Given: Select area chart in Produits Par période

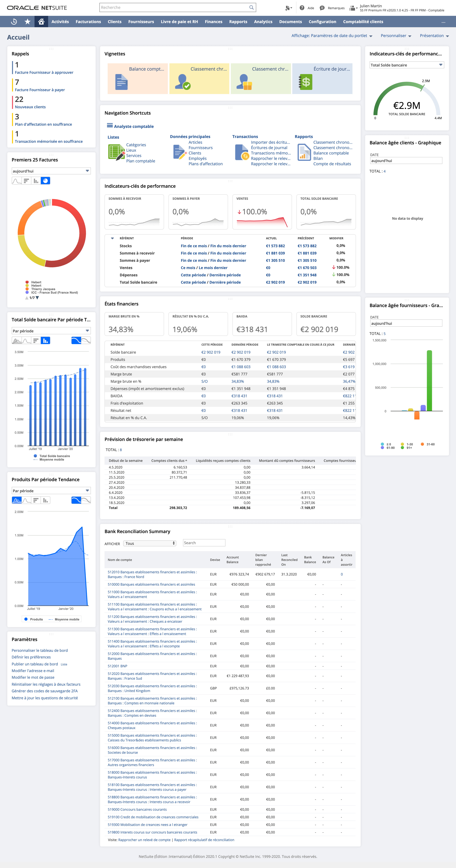Looking at the screenshot, I should click(x=16, y=500).
